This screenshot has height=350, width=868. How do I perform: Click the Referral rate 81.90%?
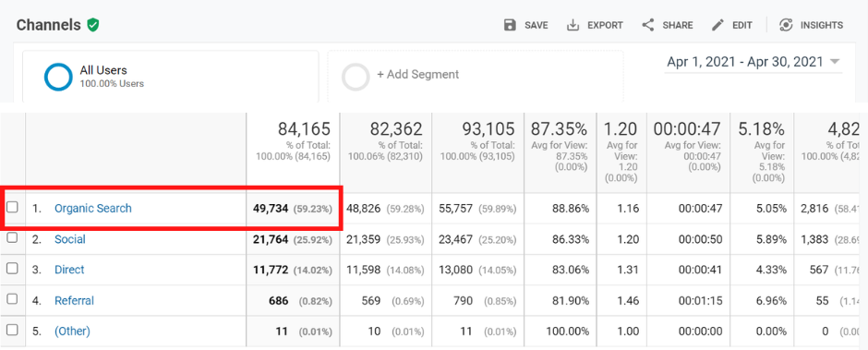click(571, 301)
